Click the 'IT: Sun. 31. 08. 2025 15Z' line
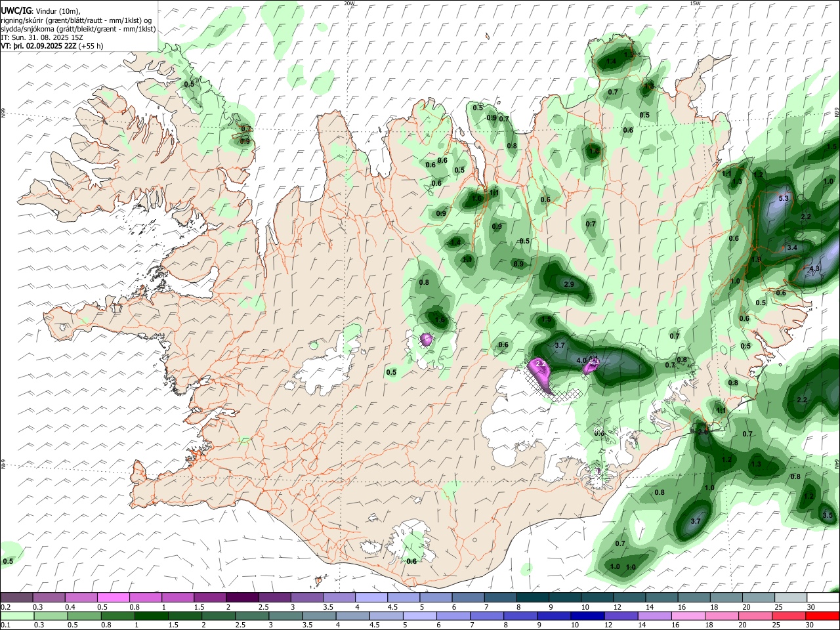 [42, 37]
